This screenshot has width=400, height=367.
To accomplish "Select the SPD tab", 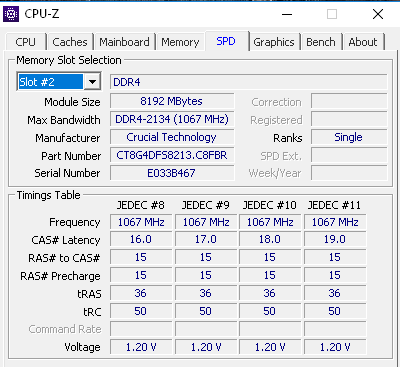I will [226, 41].
